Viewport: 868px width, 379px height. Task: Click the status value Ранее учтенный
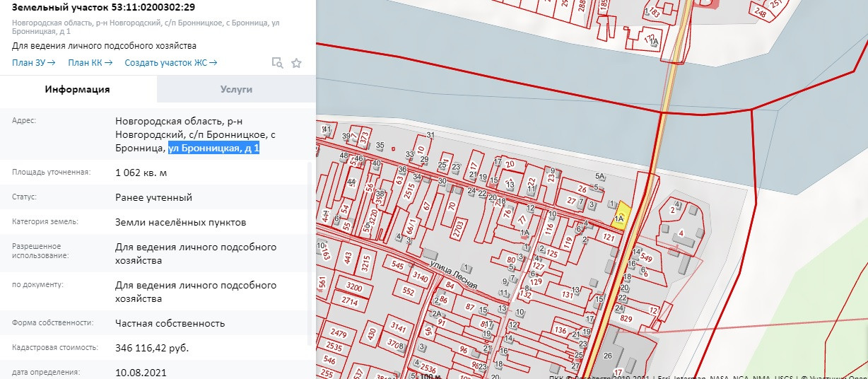pos(153,197)
